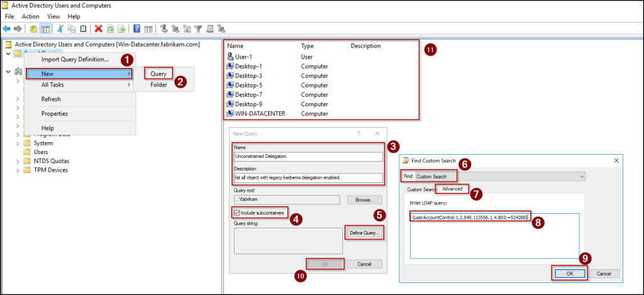Open Help via blue question mark icon
Image resolution: width=644 pixels, height=295 pixels.
click(x=136, y=28)
